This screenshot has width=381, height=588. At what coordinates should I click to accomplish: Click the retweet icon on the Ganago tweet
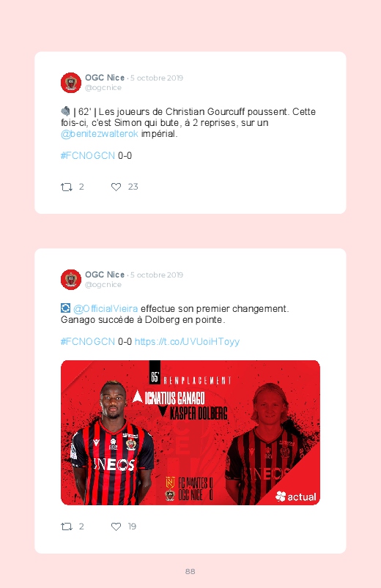67,526
